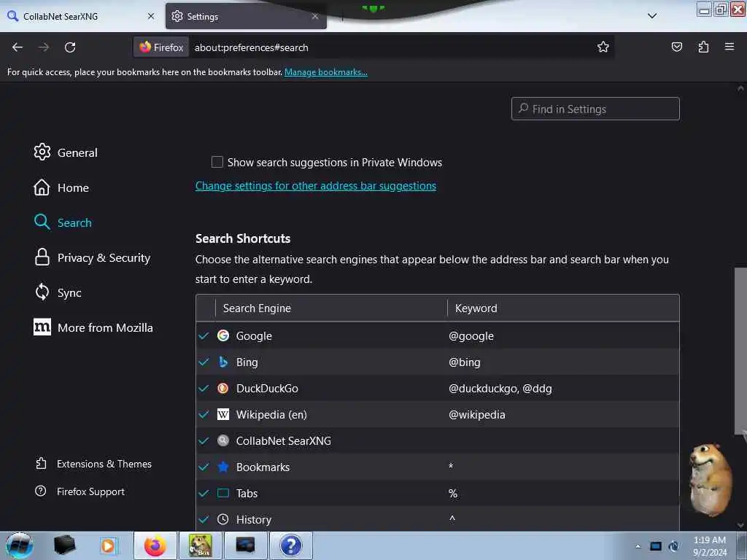
Task: Open the blue question mark help taskbar icon
Action: click(x=291, y=545)
